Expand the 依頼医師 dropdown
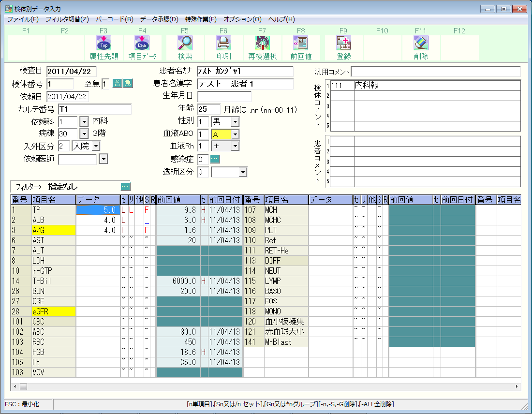The width and height of the screenshot is (532, 414). (x=103, y=159)
